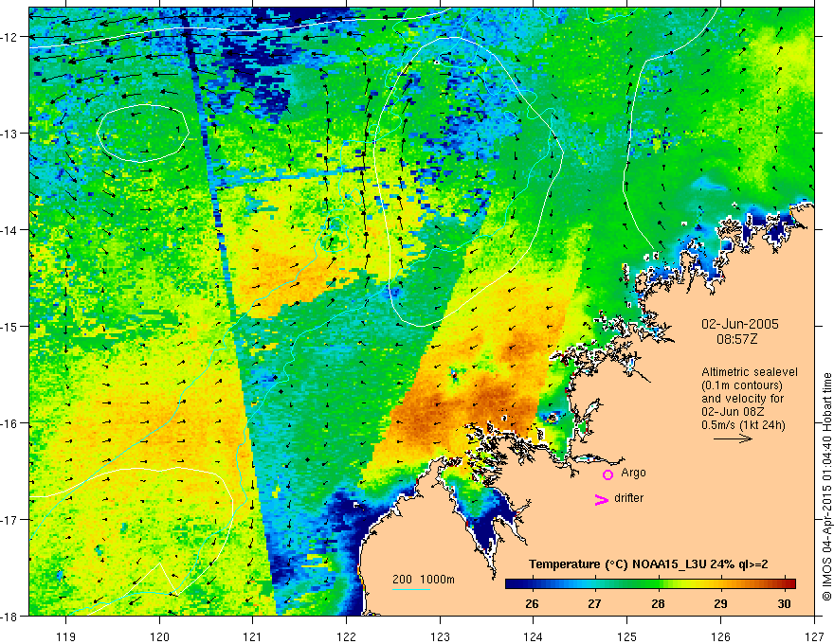This screenshot has height=644, width=834.
Task: Click the 27 color bar tick label
Action: (594, 604)
